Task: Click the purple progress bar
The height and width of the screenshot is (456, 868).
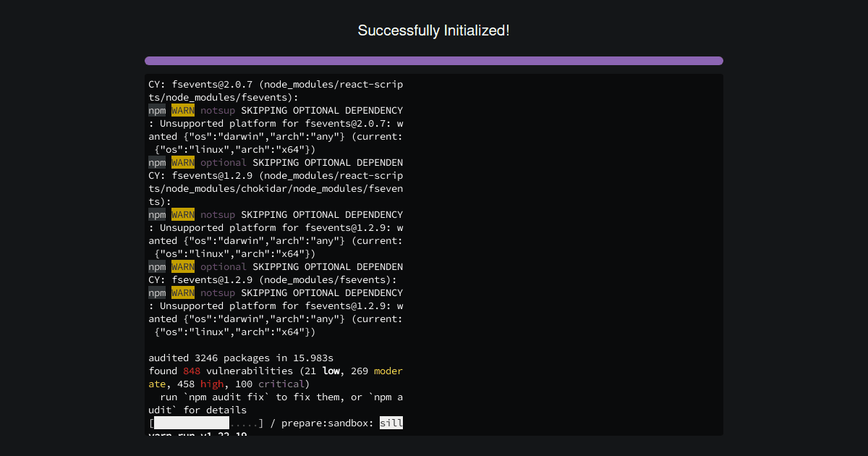Action: [x=434, y=60]
